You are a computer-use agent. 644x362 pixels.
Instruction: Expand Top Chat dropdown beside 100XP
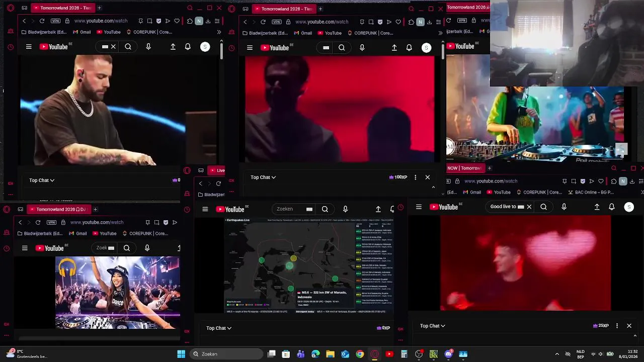263,177
